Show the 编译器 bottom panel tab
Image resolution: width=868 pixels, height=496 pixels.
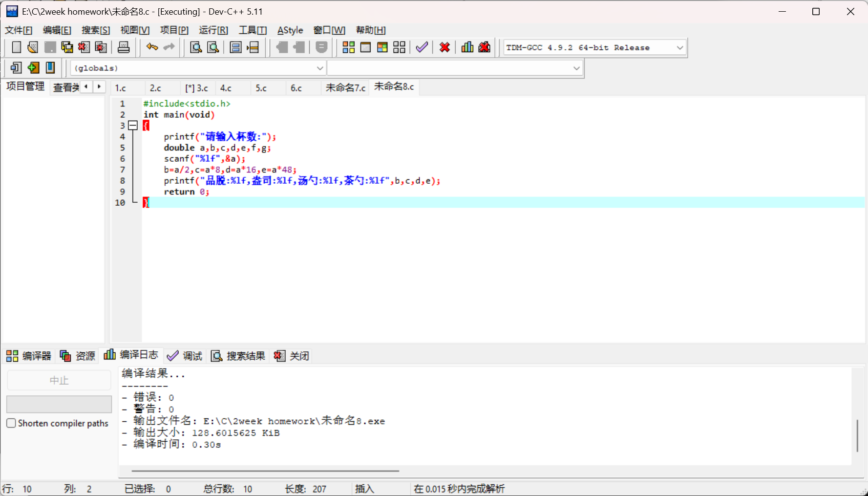(x=29, y=356)
